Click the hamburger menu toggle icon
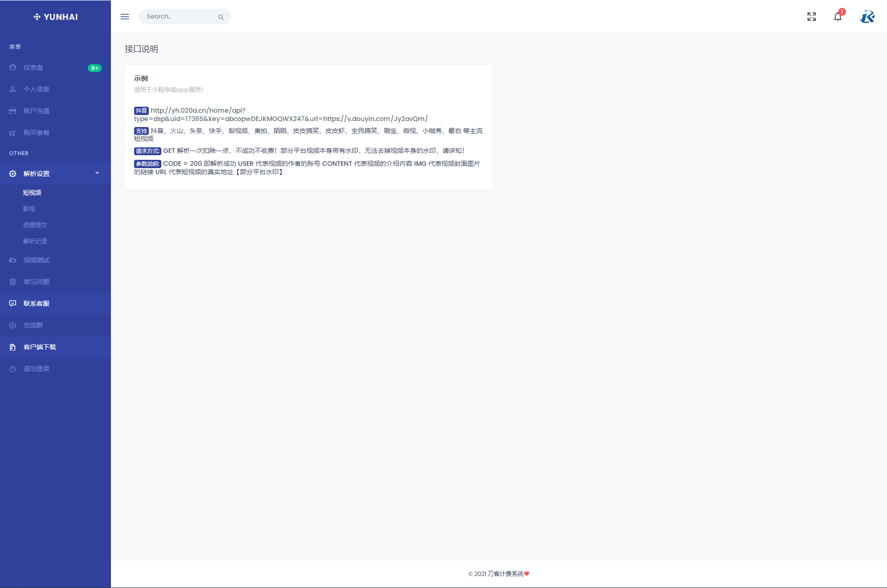887x588 pixels. click(x=125, y=17)
